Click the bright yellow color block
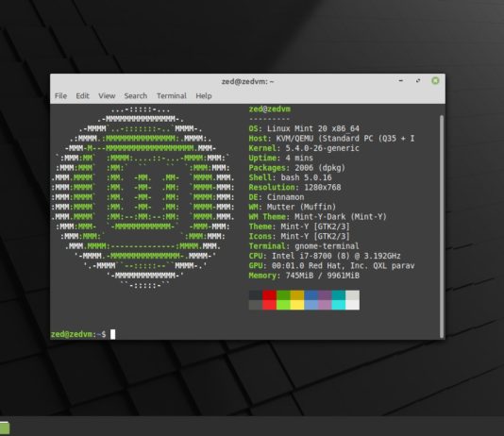 [x=297, y=305]
